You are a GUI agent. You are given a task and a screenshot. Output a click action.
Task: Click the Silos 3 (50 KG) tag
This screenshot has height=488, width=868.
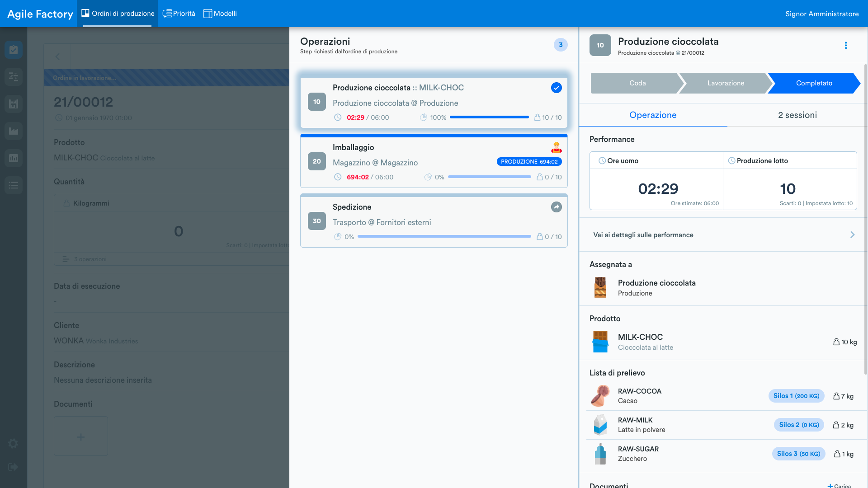tap(798, 454)
